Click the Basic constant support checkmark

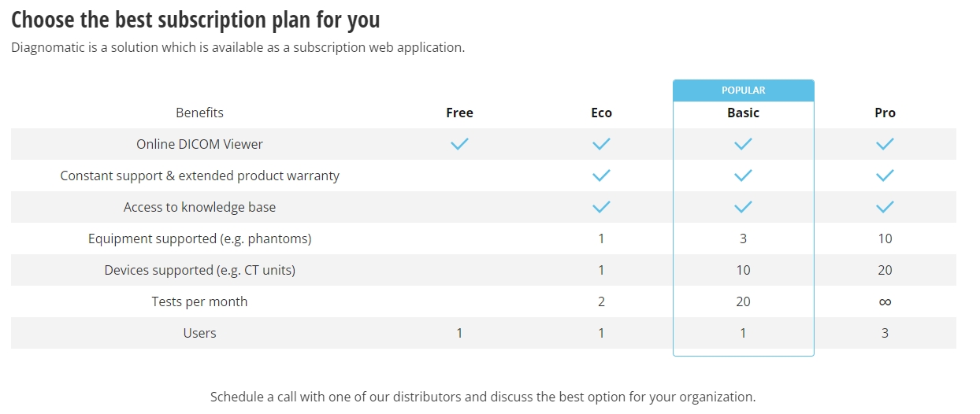click(x=743, y=176)
